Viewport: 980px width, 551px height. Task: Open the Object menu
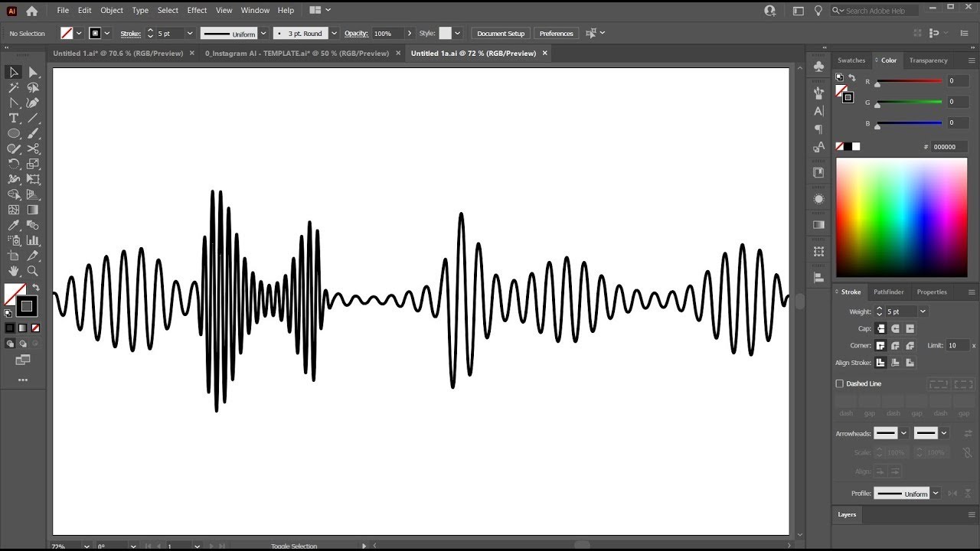[112, 11]
